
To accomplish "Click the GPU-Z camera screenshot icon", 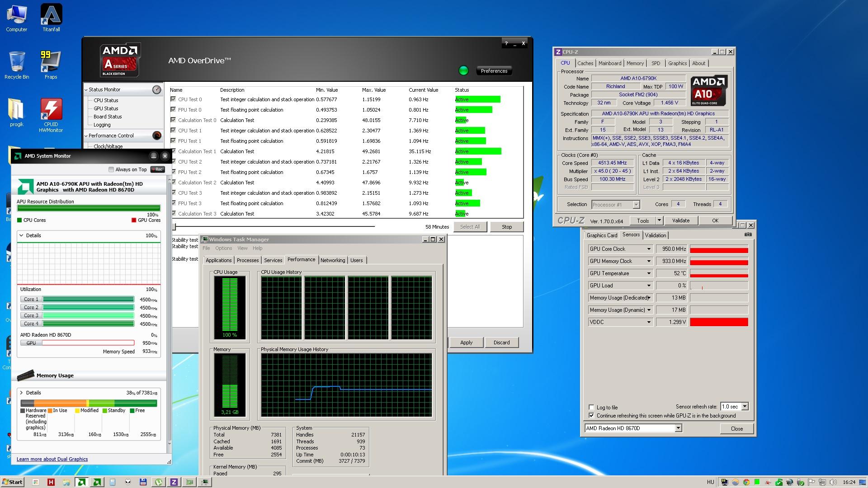I will click(748, 235).
